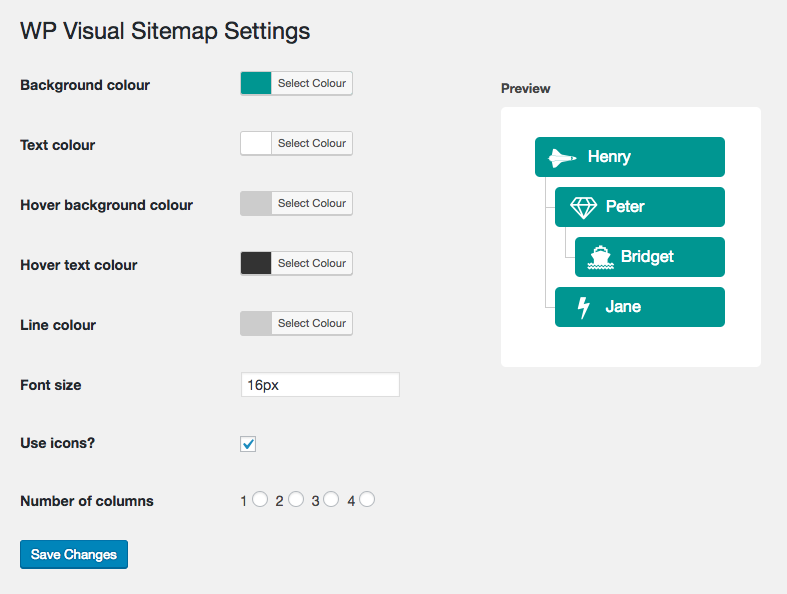This screenshot has width=787, height=594.
Task: Click the Number of columns label
Action: 87,501
